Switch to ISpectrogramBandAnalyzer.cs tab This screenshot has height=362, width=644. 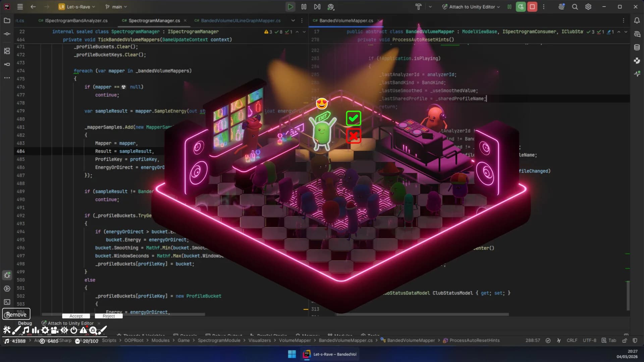click(x=73, y=20)
